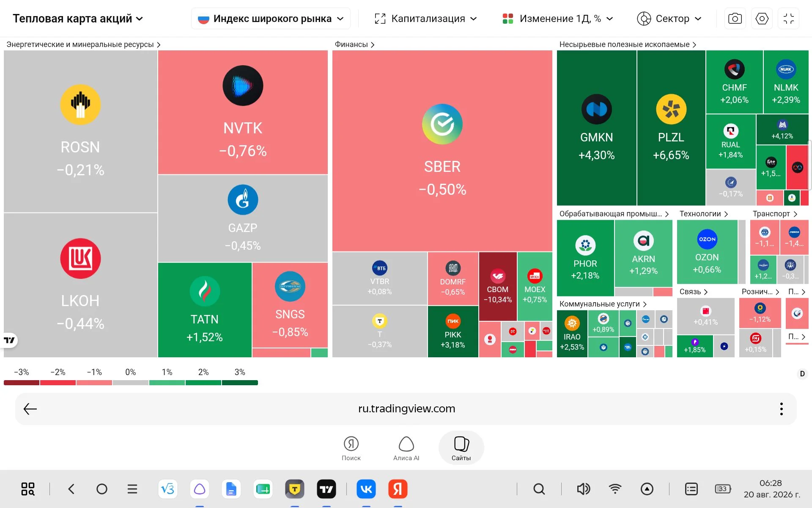Switch to the Алиса AI tab
Image resolution: width=812 pixels, height=508 pixels.
point(406,448)
